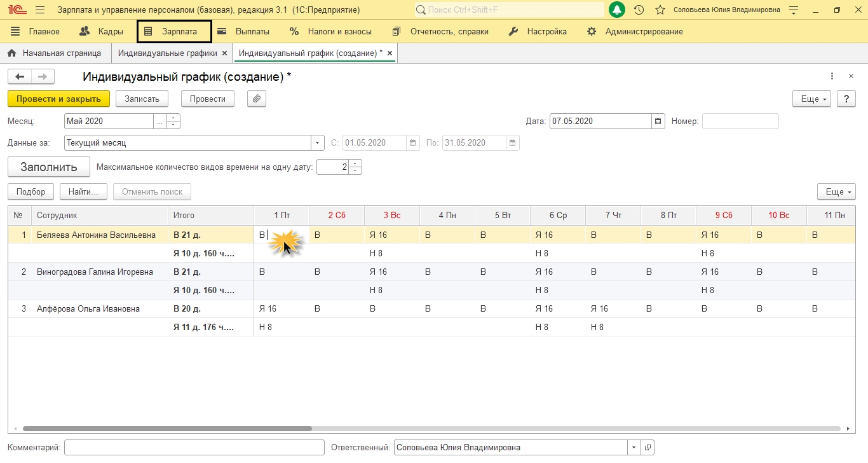Viewport: 868px width, 463px height.
Task: Open the green notifications bell
Action: coord(616,10)
